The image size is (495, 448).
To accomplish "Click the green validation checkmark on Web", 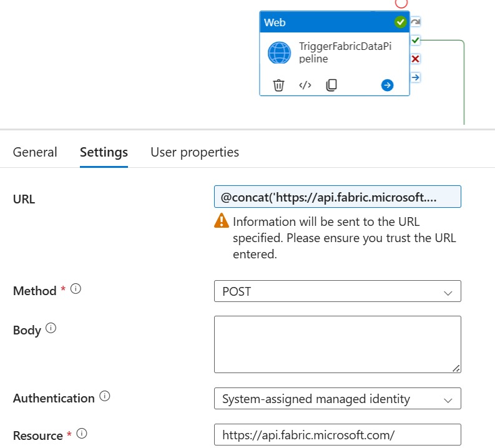I will click(x=400, y=22).
